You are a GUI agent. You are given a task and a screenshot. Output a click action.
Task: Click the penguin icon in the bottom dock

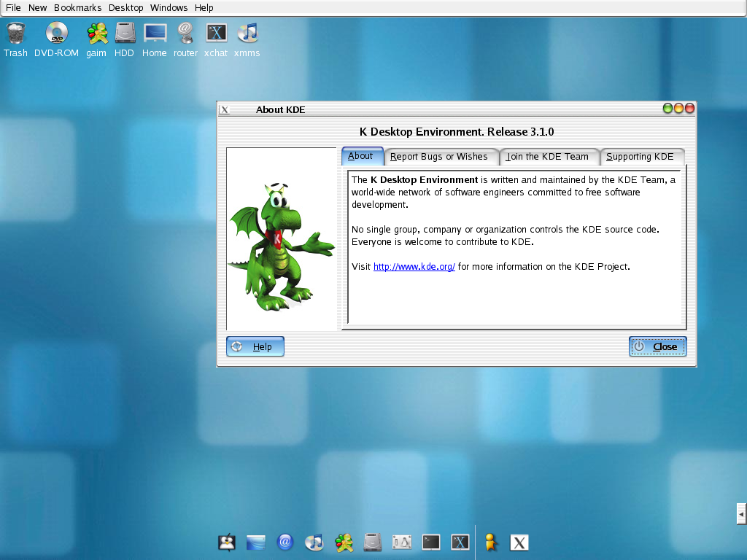pos(228,542)
